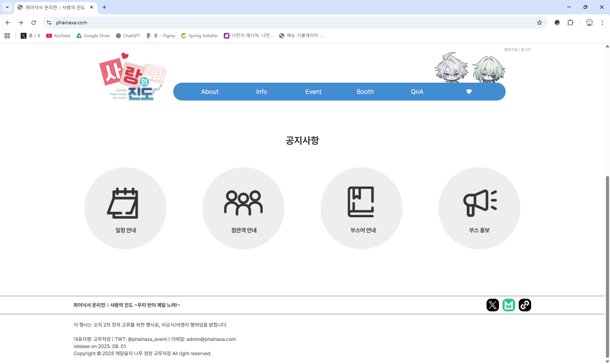Image resolution: width=610 pixels, height=364 pixels.
Task: Bookmark this page with the star icon
Action: point(539,23)
